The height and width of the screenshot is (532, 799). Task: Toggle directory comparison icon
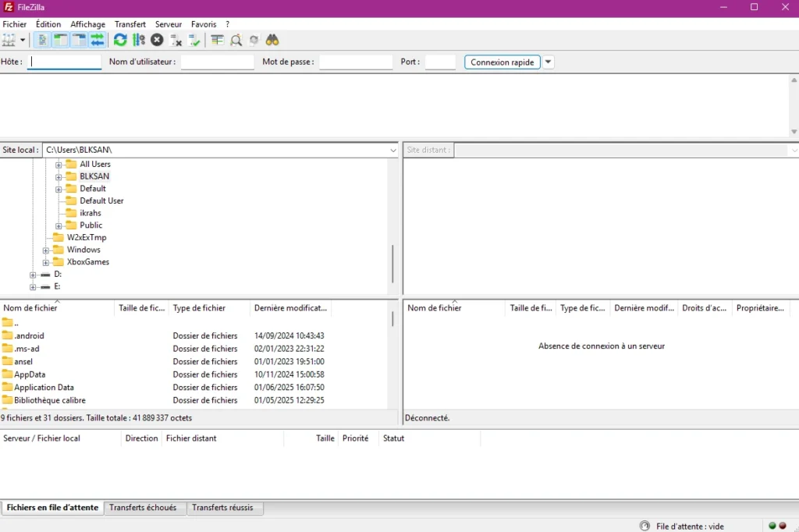tap(236, 41)
